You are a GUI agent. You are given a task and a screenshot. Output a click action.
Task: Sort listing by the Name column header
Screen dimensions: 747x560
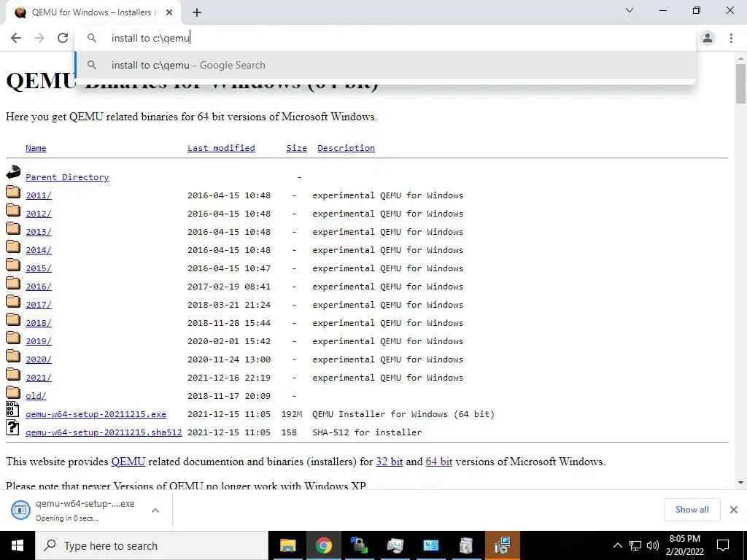[x=36, y=148]
